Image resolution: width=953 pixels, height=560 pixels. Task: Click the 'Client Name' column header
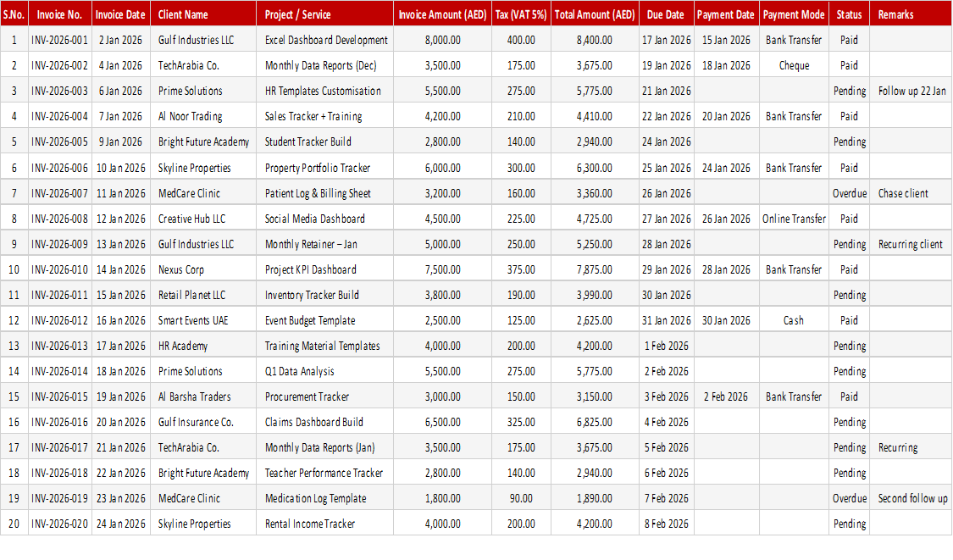(x=203, y=14)
